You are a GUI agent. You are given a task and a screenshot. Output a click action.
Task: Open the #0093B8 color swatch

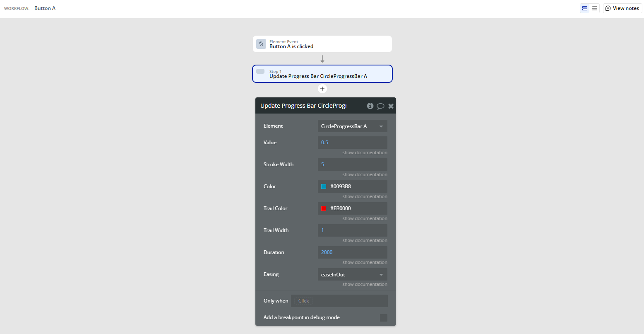[x=323, y=186]
